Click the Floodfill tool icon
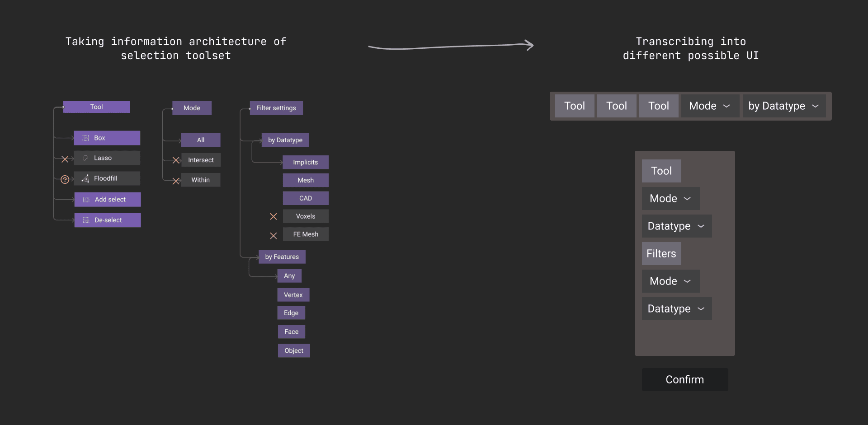Image resolution: width=868 pixels, height=425 pixels. [x=85, y=179]
